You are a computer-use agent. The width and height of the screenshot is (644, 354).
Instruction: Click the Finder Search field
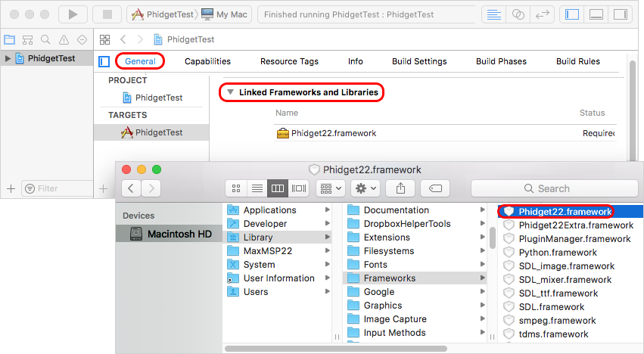(x=552, y=188)
